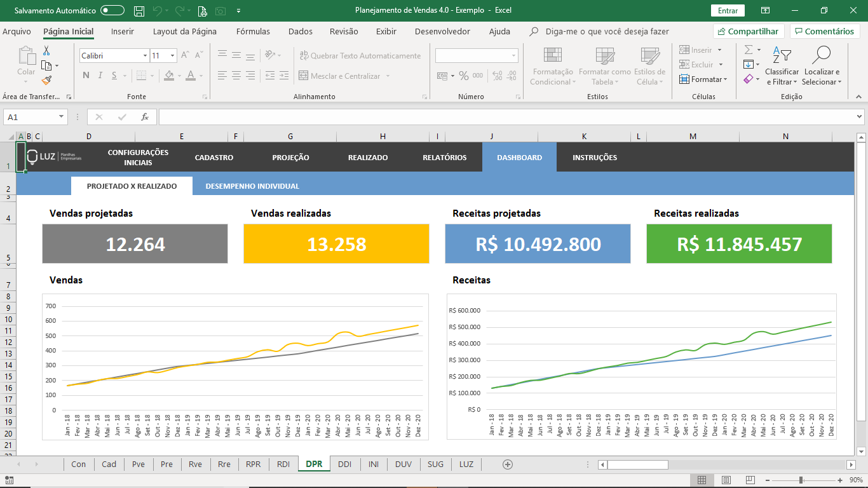
Task: Switch to Page Layout view in status bar
Action: (726, 480)
